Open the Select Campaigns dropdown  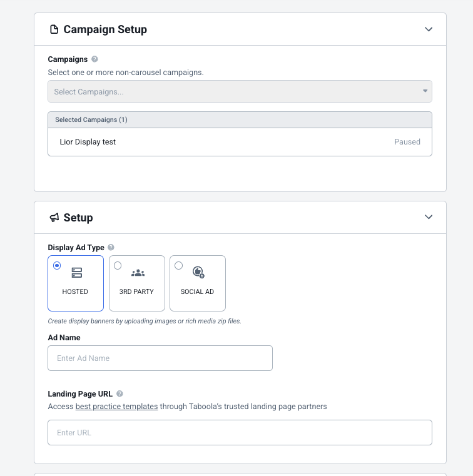pyautogui.click(x=240, y=91)
